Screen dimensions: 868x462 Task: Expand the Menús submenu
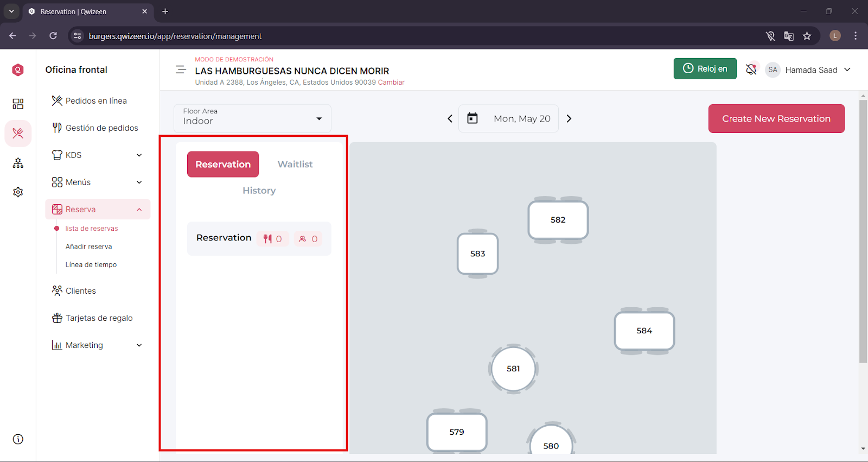98,182
